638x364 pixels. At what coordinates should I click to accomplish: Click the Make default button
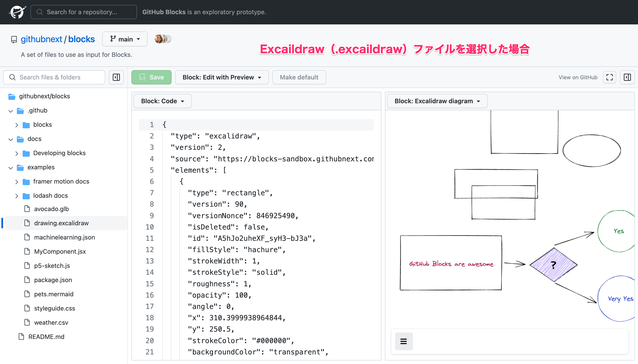click(299, 77)
